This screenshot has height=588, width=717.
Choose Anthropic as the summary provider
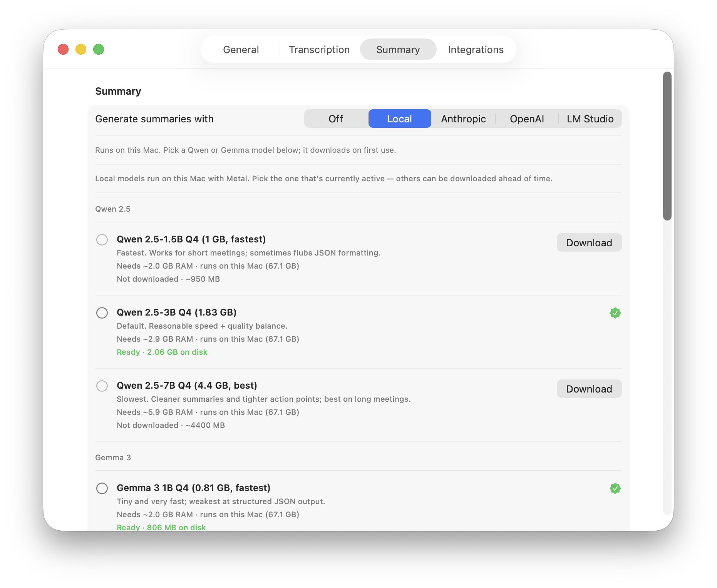(x=463, y=119)
